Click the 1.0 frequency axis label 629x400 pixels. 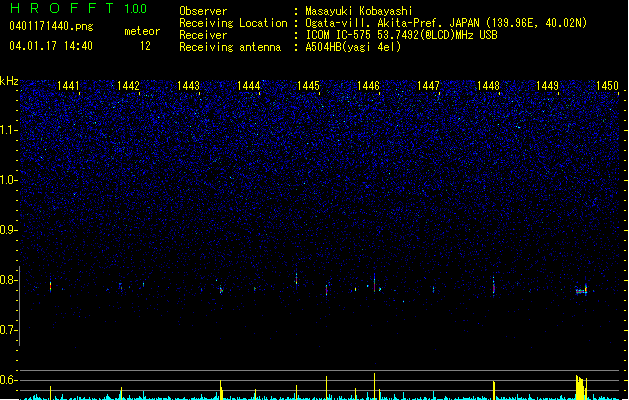point(8,180)
